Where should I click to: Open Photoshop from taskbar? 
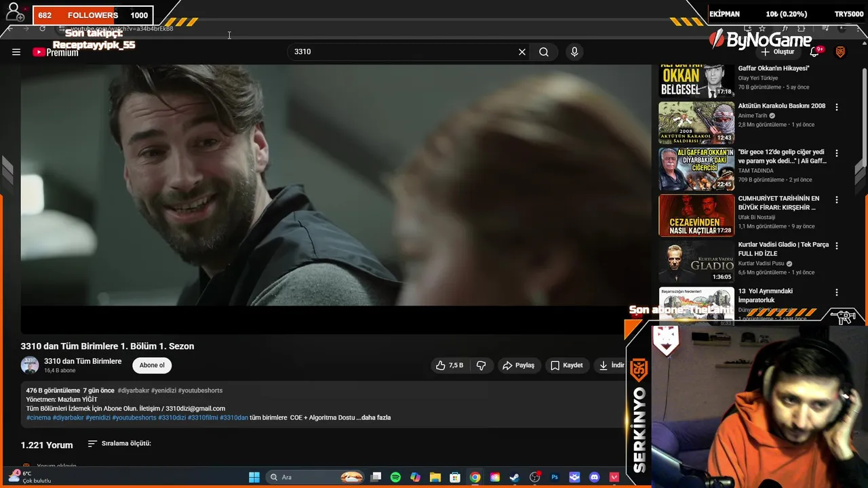click(555, 477)
